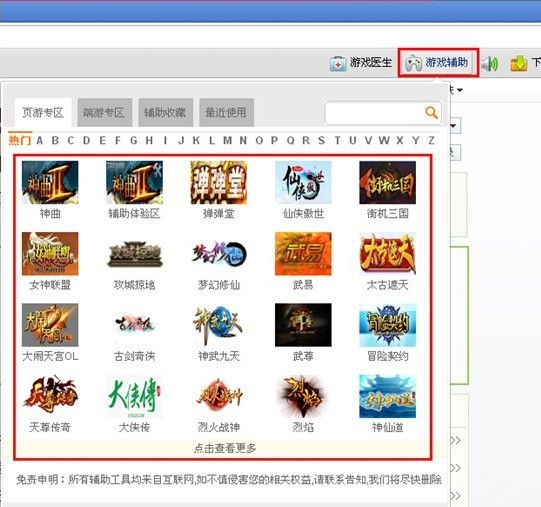Open the 仙侠傲世 game icon
541x507 pixels.
coord(303,182)
